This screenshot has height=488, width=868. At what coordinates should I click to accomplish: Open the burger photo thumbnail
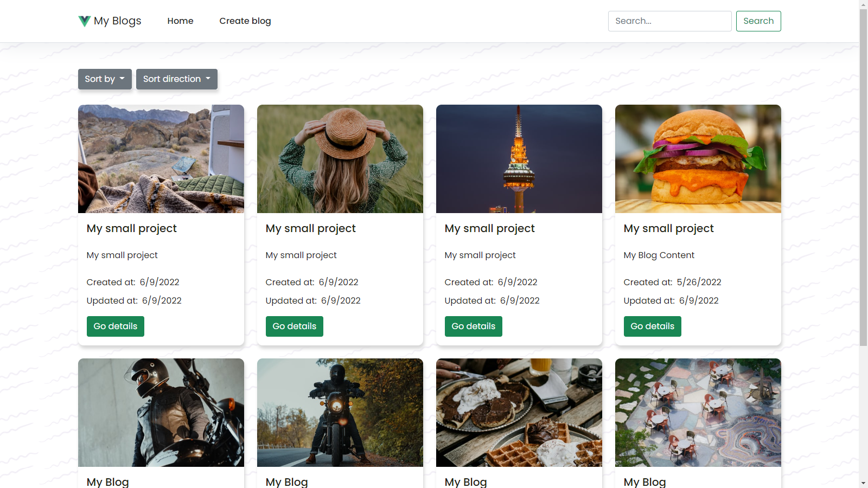(x=698, y=159)
